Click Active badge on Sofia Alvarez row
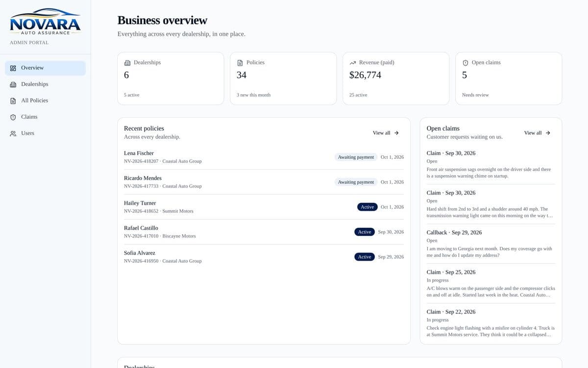The height and width of the screenshot is (368, 588). (365, 257)
